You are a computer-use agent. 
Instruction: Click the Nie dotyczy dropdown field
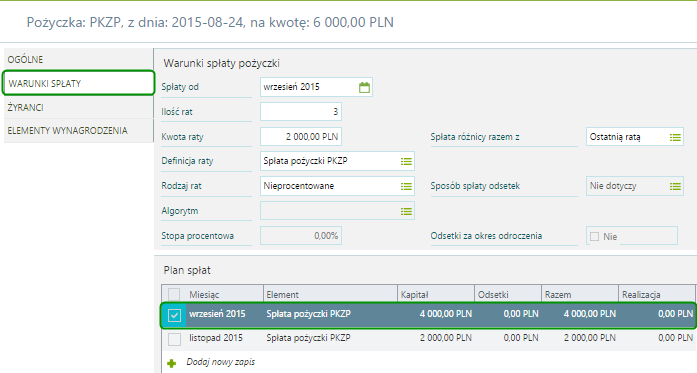point(635,186)
